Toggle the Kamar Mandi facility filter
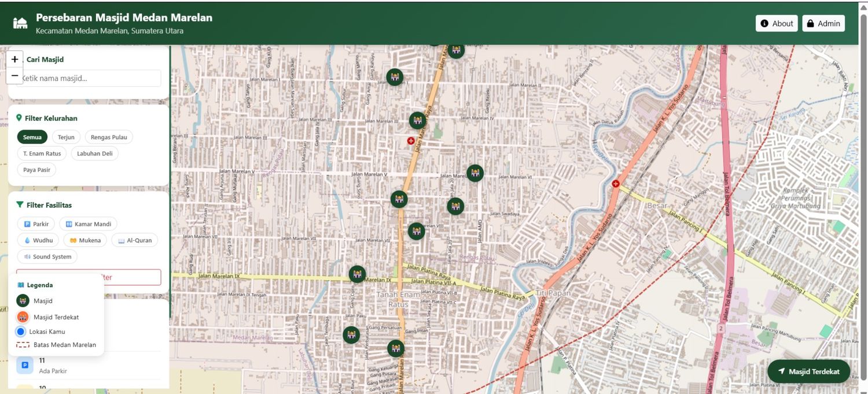The image size is (868, 394). pyautogui.click(x=88, y=224)
